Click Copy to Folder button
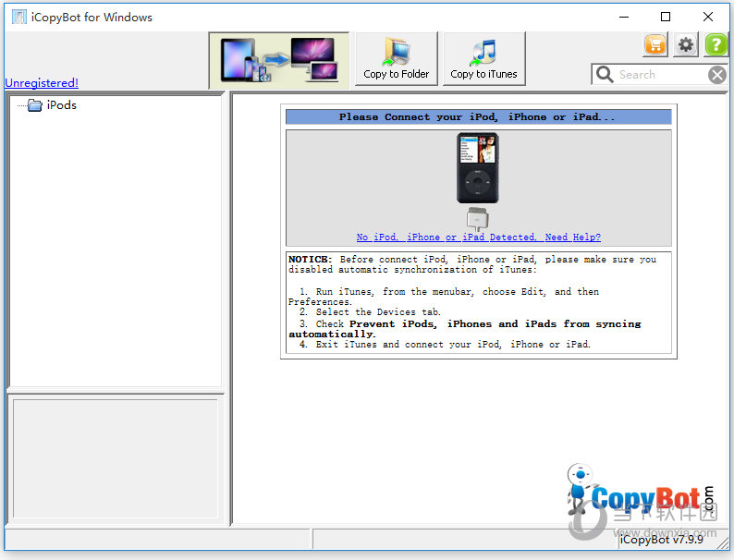Image resolution: width=734 pixels, height=560 pixels. point(396,59)
